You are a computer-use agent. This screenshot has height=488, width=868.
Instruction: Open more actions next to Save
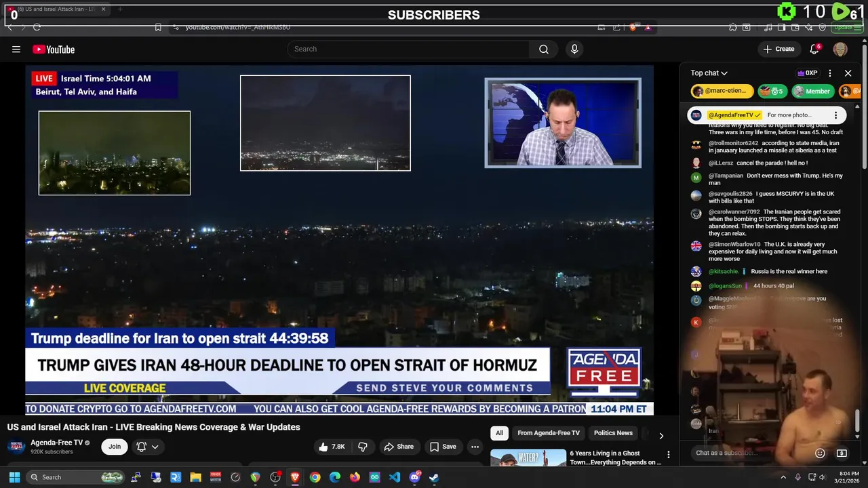click(475, 447)
